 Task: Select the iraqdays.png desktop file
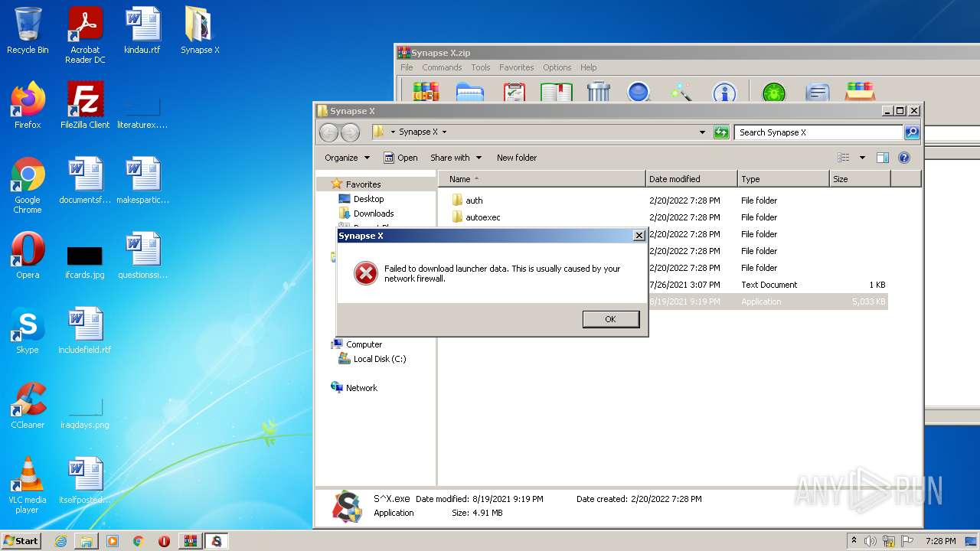(85, 410)
